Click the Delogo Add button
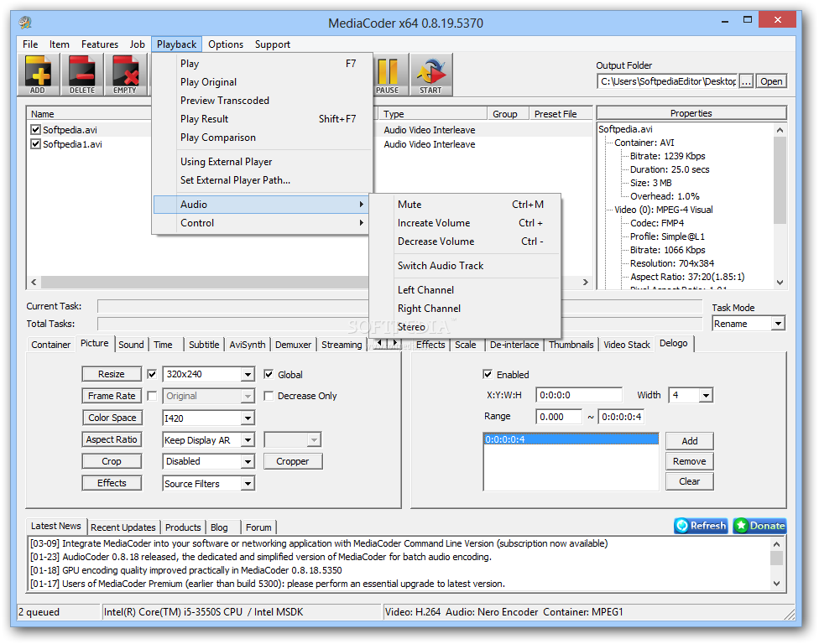 pyautogui.click(x=690, y=441)
